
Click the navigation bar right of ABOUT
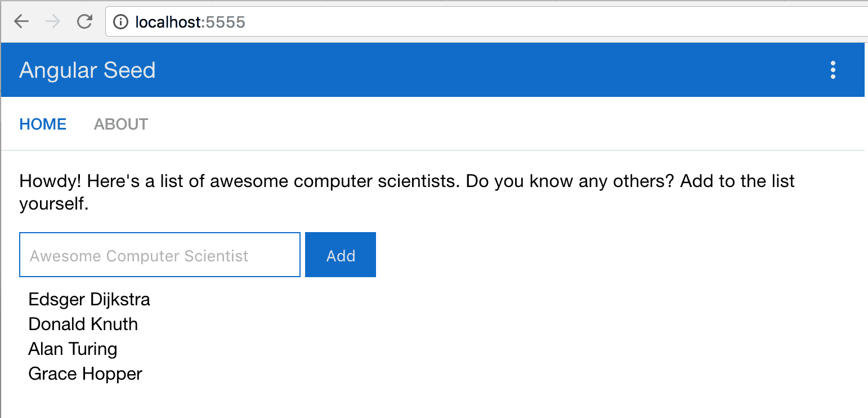pyautogui.click(x=507, y=124)
